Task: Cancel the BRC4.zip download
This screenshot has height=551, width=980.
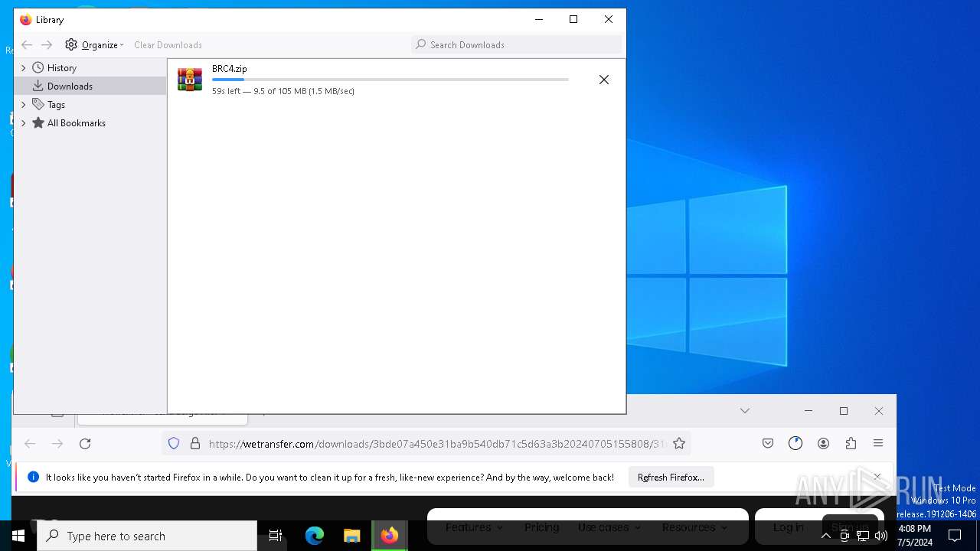Action: tap(604, 80)
